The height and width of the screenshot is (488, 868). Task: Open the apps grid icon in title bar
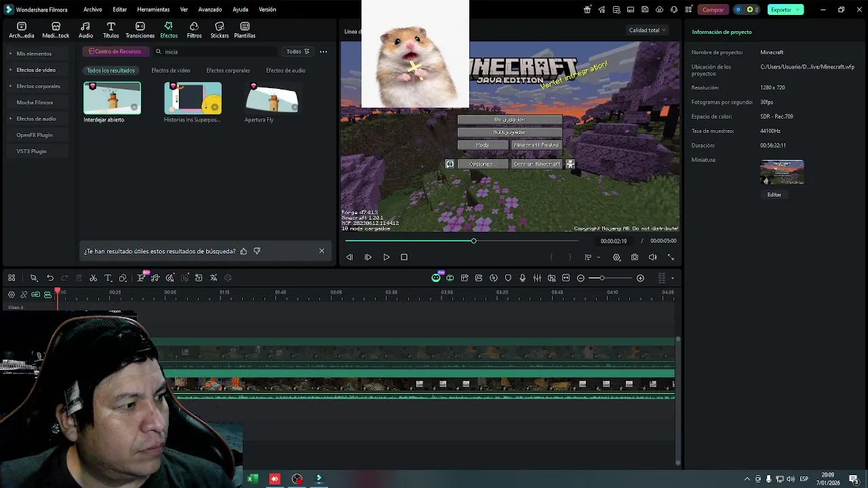coord(688,9)
